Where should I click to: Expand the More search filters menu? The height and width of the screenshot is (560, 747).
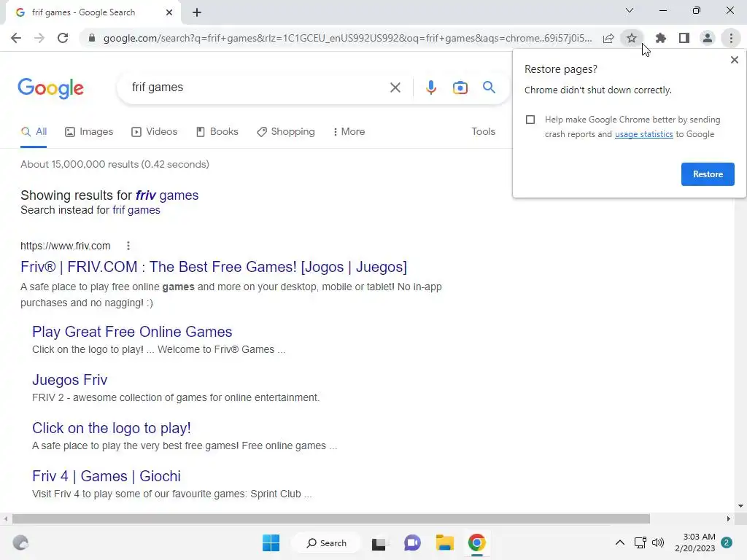tap(349, 132)
